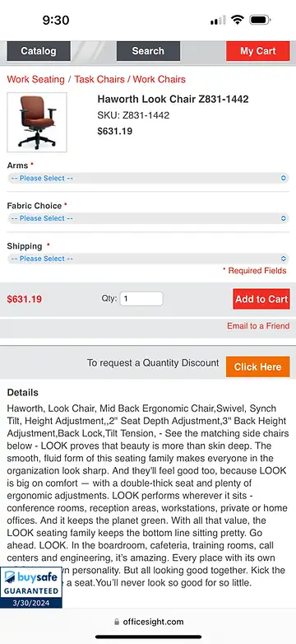Viewport: 296px width, 644px height.
Task: Go to My Cart
Action: coord(258,51)
